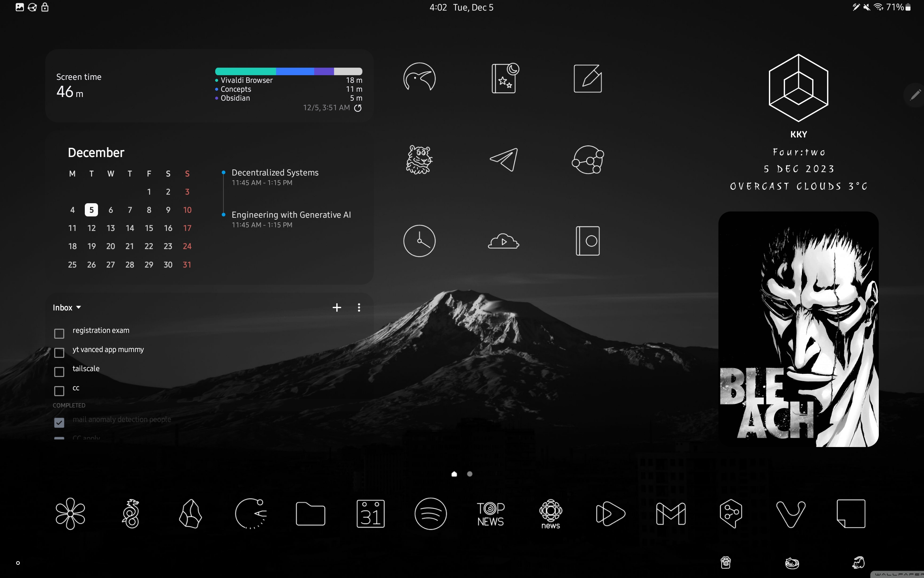Launch the Obsidian crystal icon in dock
The width and height of the screenshot is (924, 578).
click(x=190, y=513)
